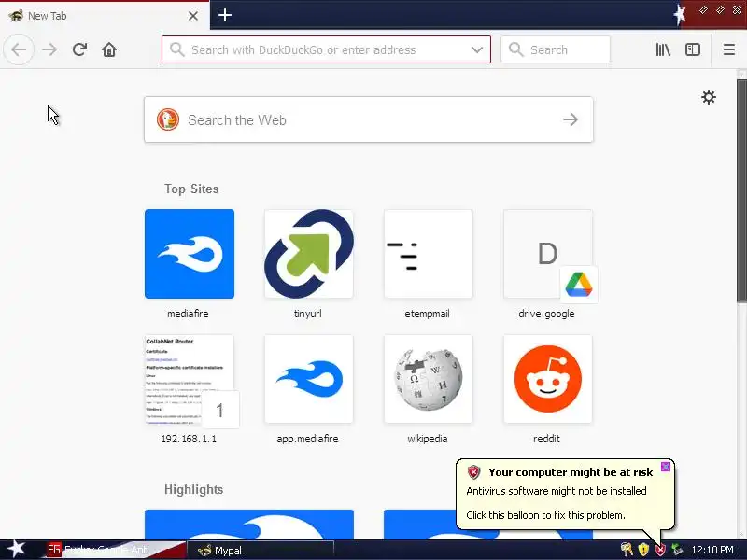Open the 192.168.1.1 top site tile
Screen dimensions: 747x560
190,379
